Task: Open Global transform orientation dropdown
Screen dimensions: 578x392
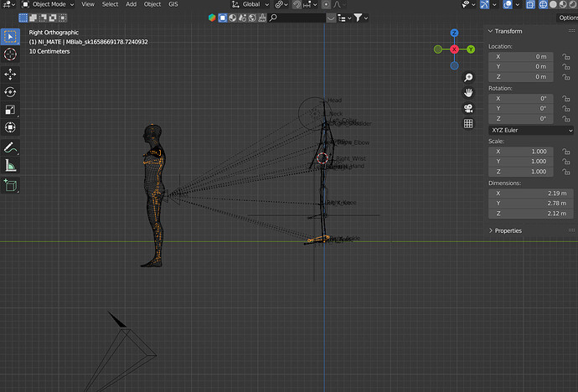Action: tap(250, 4)
